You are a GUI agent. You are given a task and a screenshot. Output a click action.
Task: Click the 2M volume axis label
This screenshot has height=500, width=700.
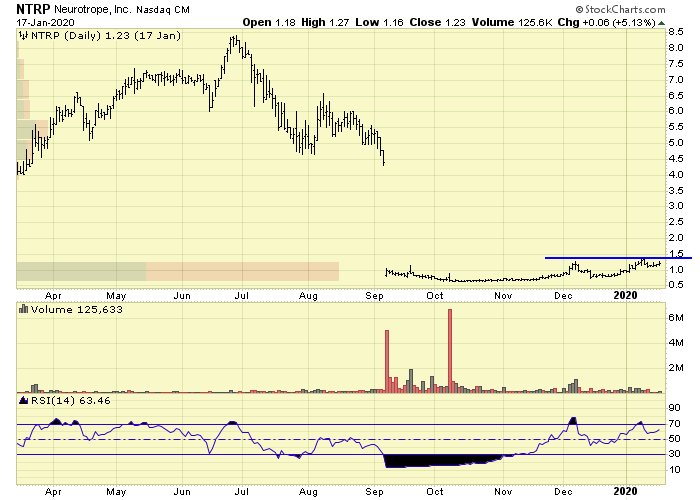[x=676, y=368]
